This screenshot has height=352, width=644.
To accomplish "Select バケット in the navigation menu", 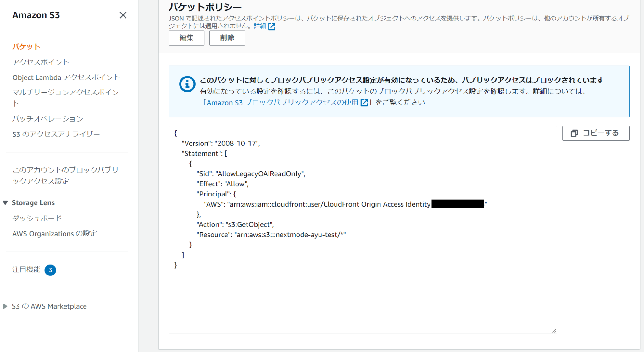I will click(26, 46).
